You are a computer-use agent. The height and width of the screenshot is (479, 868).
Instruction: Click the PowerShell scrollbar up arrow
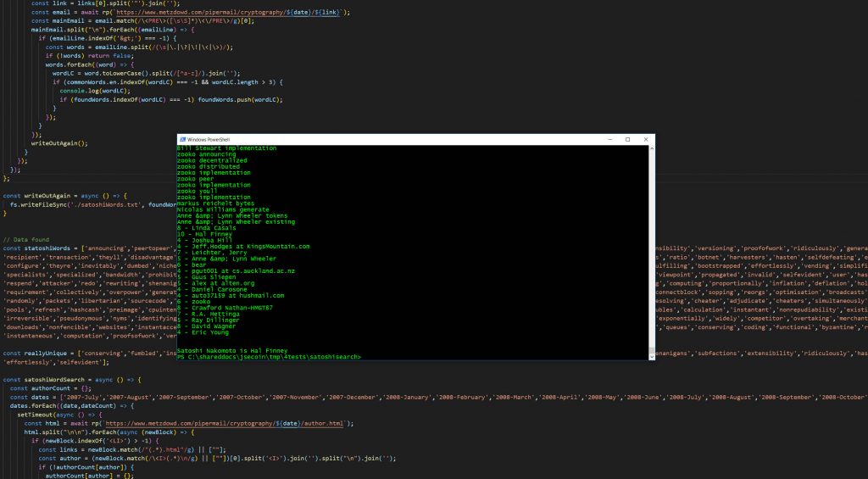point(652,148)
